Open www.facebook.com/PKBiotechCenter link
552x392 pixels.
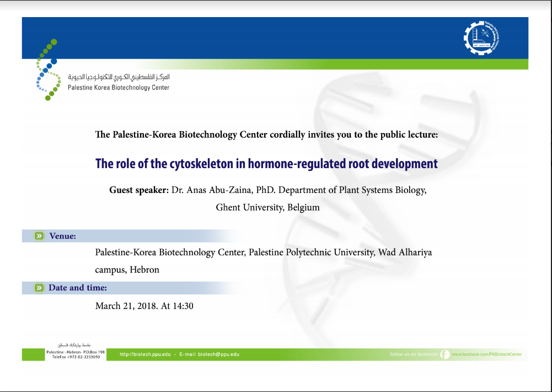point(486,355)
